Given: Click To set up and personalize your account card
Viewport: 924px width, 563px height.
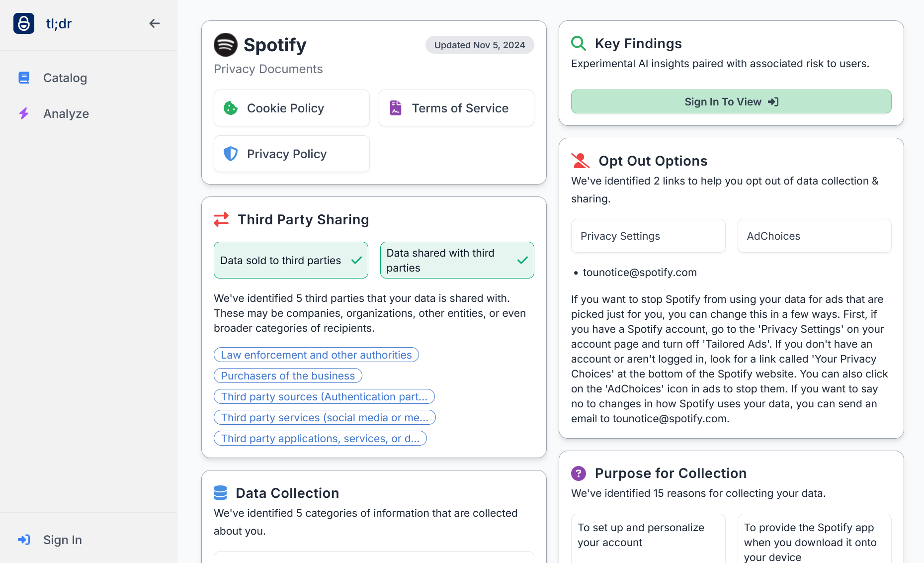Looking at the screenshot, I should click(648, 539).
